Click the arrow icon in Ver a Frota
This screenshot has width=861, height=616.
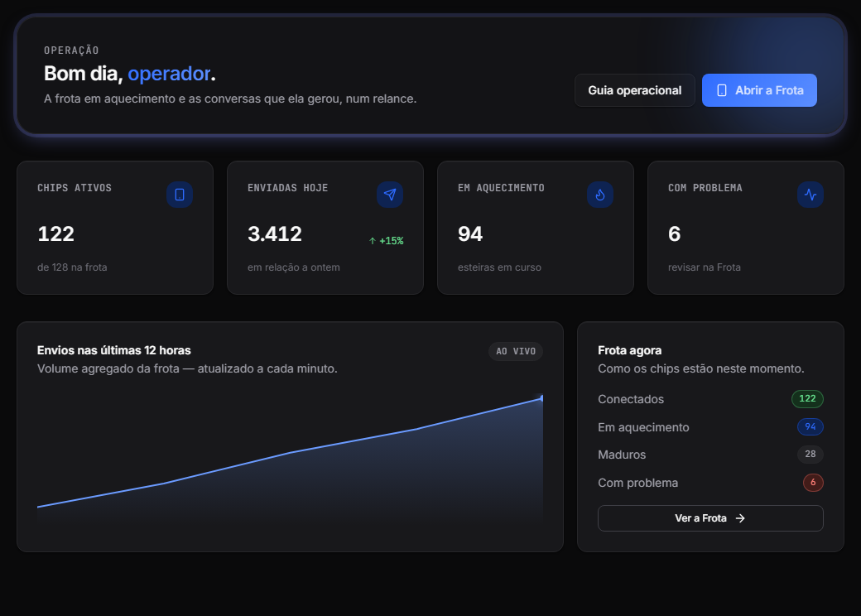coord(740,518)
